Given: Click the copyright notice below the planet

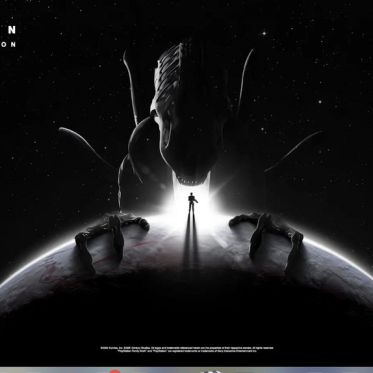Looking at the screenshot, I should (187, 349).
